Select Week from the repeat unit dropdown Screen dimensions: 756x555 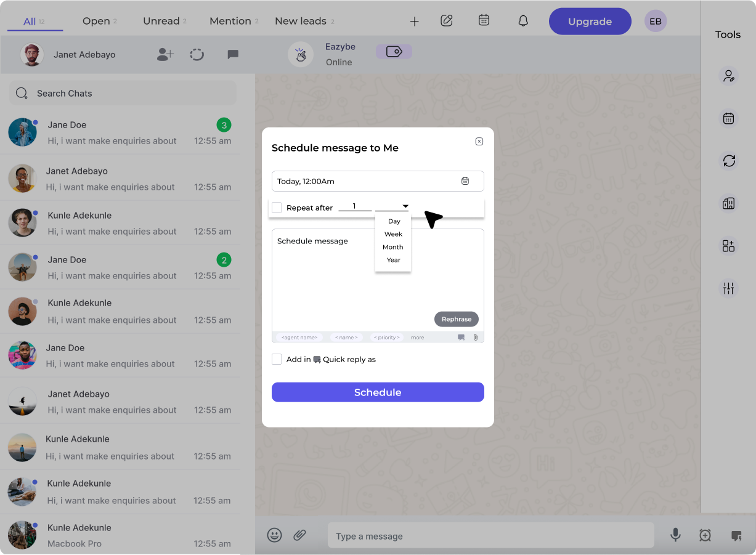(393, 233)
